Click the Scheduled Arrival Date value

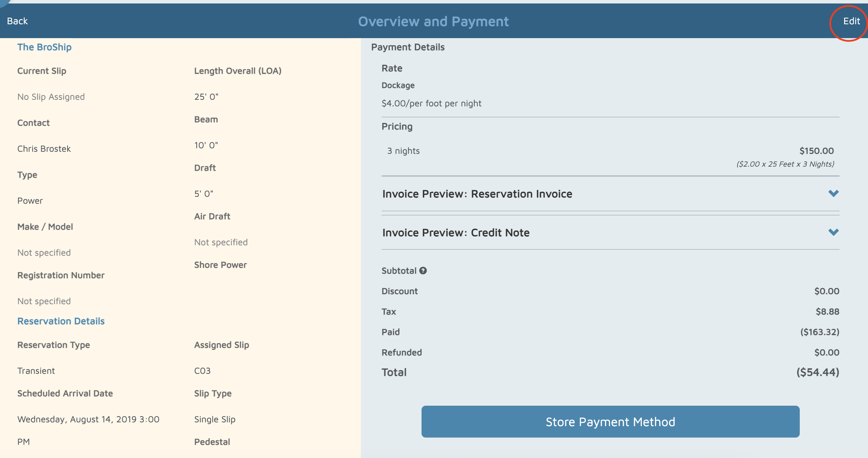[88, 419]
